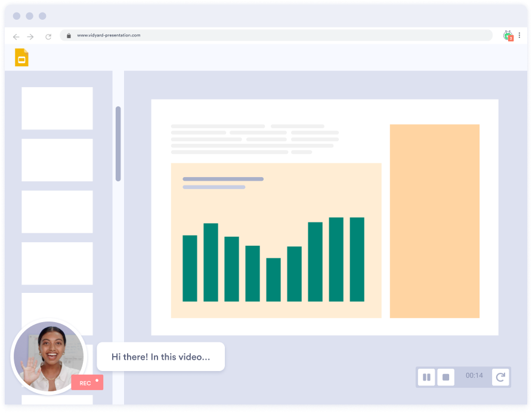Refresh the page with the reload icon
Screen dimensions: 532x414
pos(48,36)
